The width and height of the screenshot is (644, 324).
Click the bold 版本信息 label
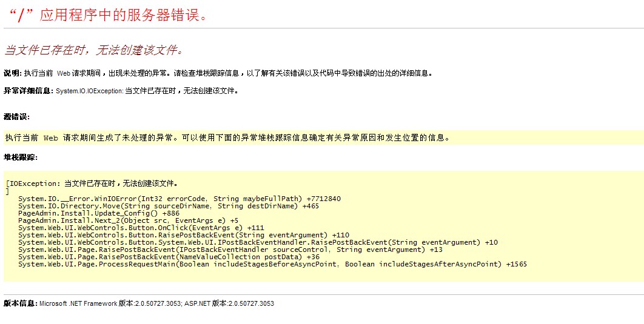[20, 303]
